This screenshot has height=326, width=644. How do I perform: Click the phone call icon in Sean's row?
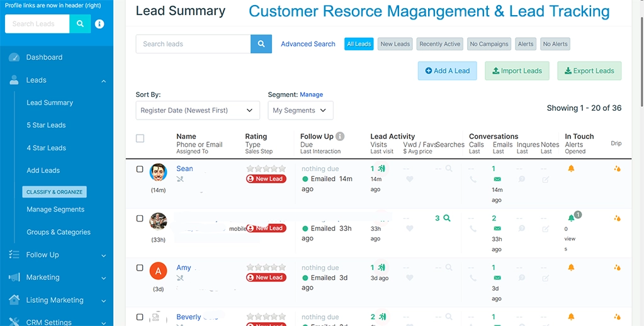tap(473, 179)
